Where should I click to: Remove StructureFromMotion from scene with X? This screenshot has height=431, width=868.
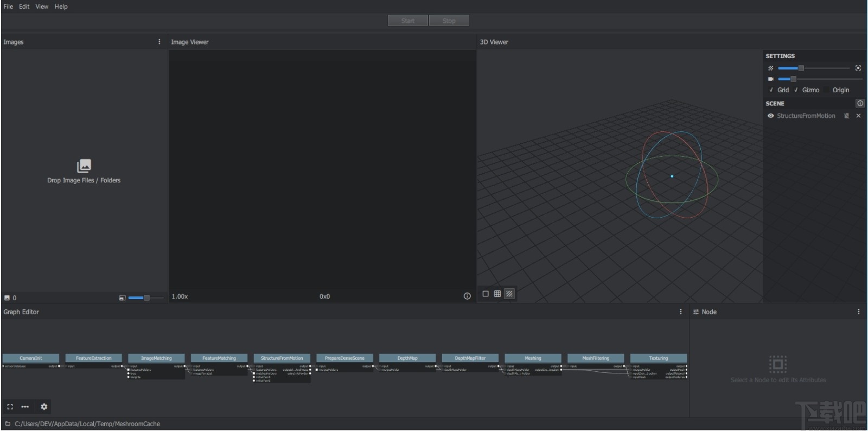point(858,116)
